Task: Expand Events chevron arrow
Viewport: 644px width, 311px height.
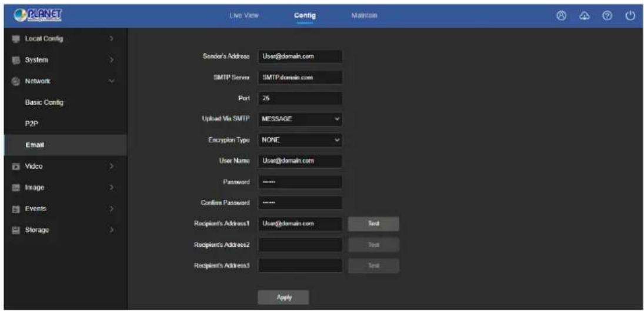Action: [x=111, y=209]
